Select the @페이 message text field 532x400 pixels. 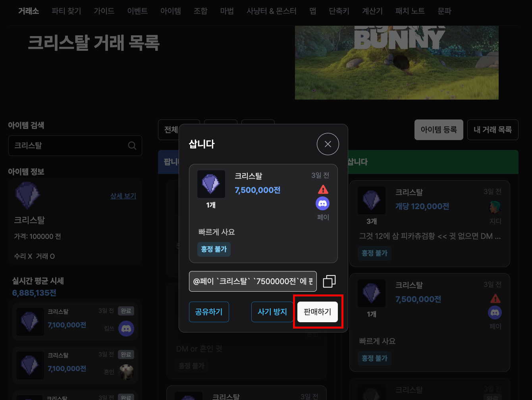pos(253,281)
